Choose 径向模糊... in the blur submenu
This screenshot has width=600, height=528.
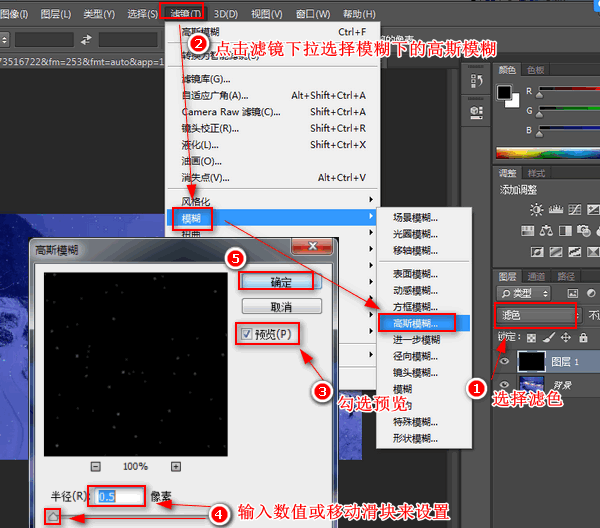click(424, 356)
